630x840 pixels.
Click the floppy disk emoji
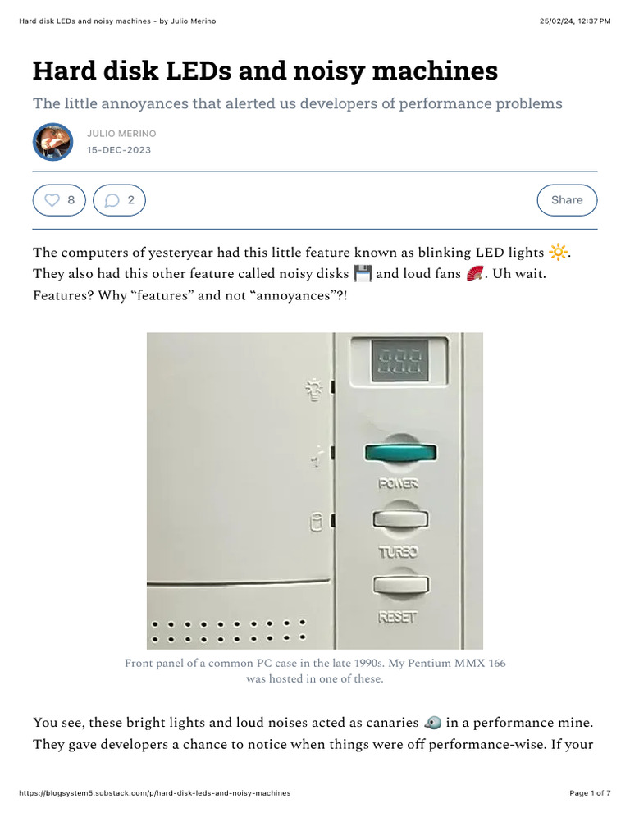point(363,274)
